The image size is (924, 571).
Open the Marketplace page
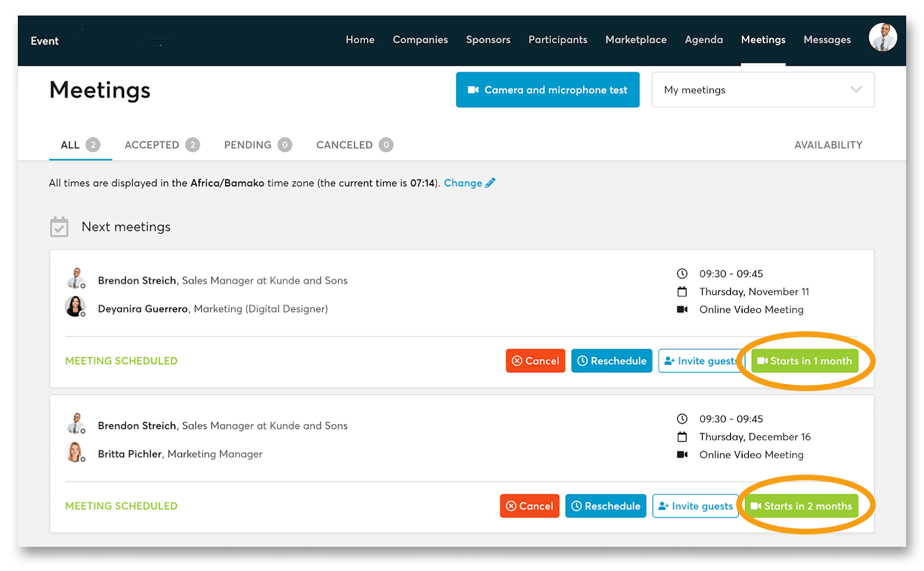636,40
